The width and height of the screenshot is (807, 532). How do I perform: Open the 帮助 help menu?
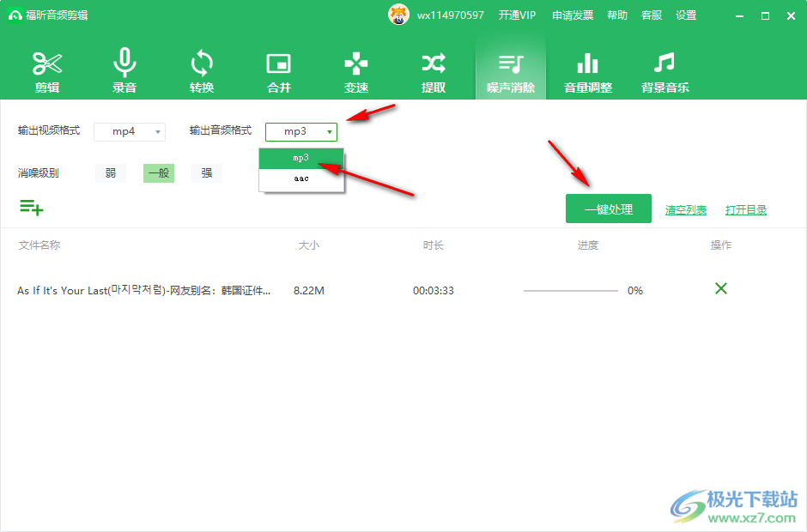(x=617, y=15)
